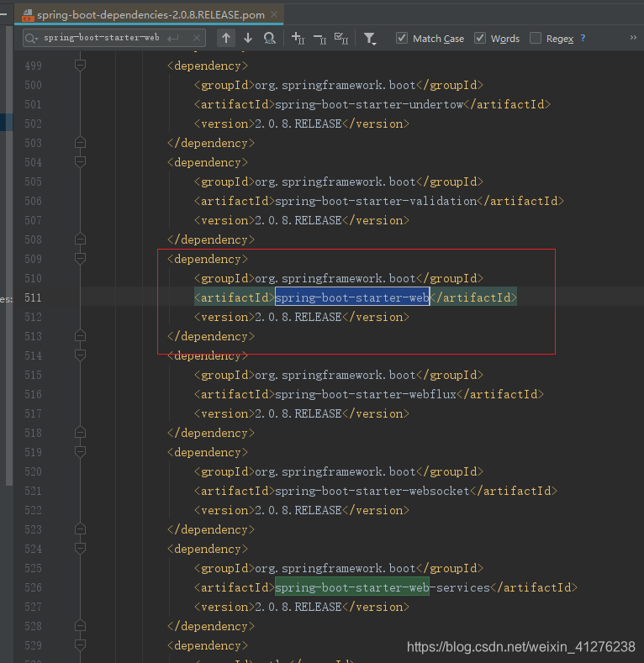
Task: Click the pom file icon on tab
Action: [28, 15]
